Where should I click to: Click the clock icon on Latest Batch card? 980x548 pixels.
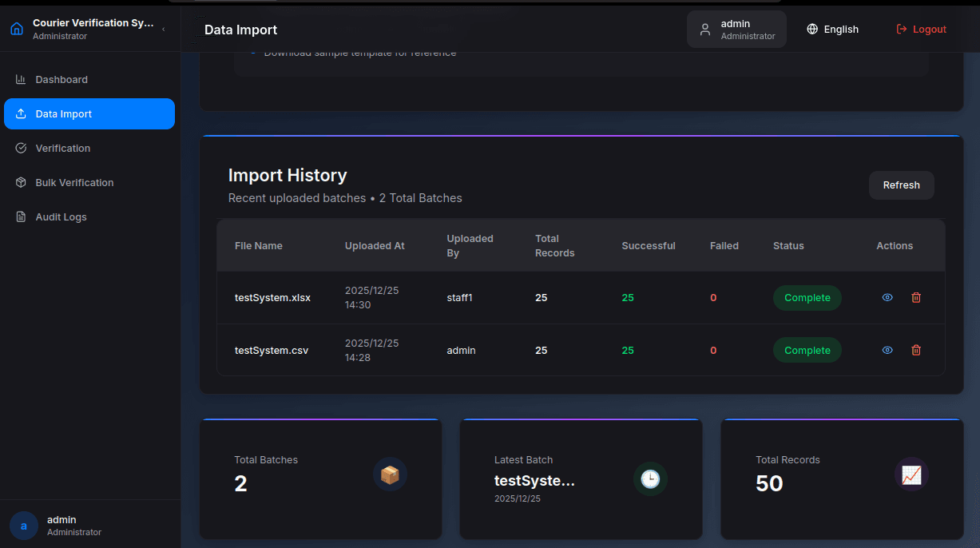[x=650, y=479]
